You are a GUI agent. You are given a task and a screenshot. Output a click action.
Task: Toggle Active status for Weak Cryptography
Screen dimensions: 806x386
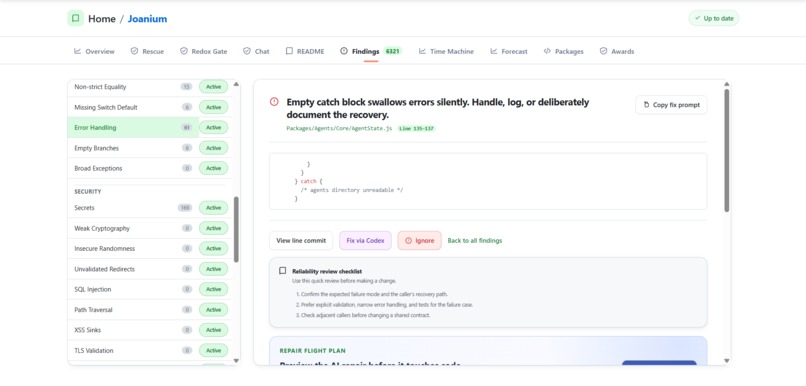coord(213,228)
